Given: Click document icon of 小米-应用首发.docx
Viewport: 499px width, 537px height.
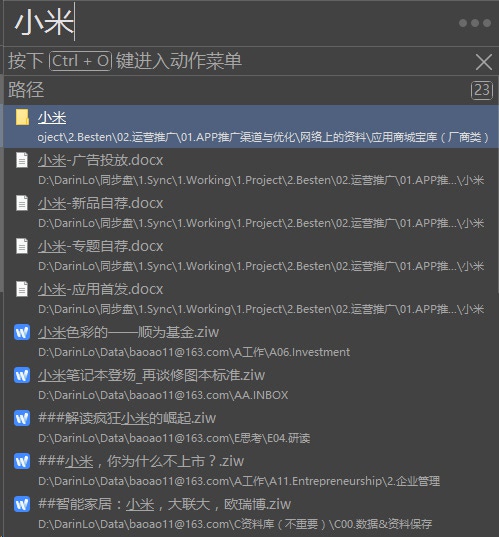Looking at the screenshot, I should 22,289.
